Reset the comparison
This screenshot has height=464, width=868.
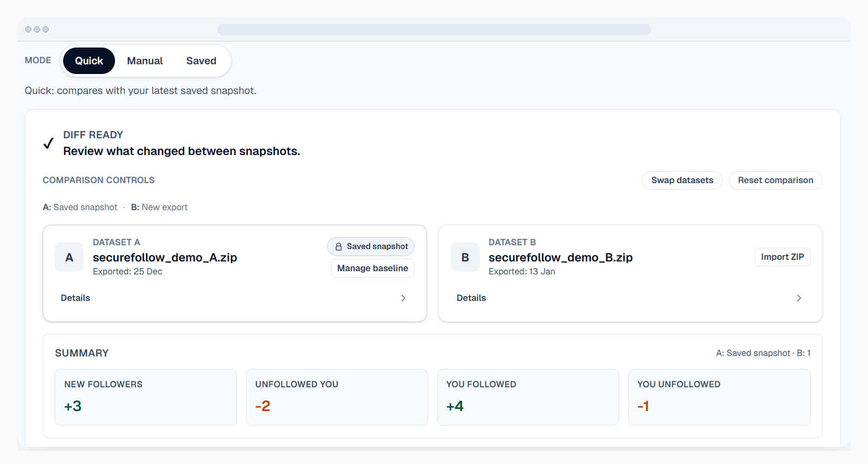point(775,180)
